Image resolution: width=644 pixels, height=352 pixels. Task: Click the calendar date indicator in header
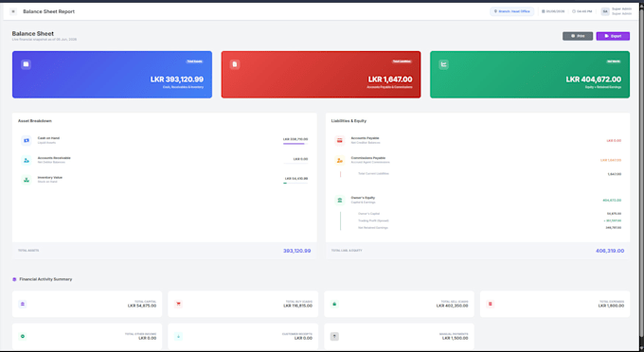pos(553,11)
